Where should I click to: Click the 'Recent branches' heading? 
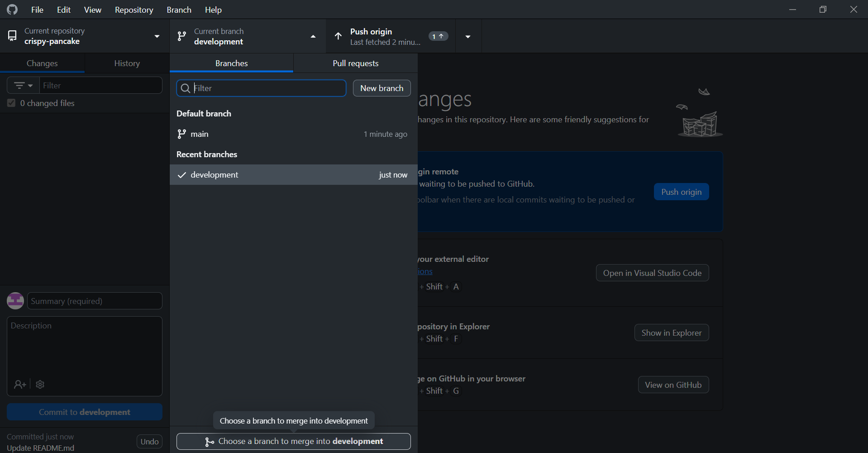(x=207, y=154)
